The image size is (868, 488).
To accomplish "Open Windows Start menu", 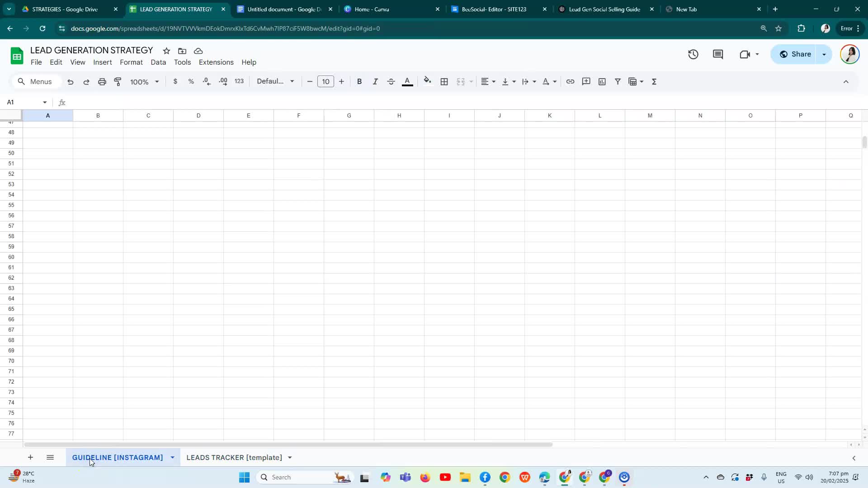I will (244, 477).
